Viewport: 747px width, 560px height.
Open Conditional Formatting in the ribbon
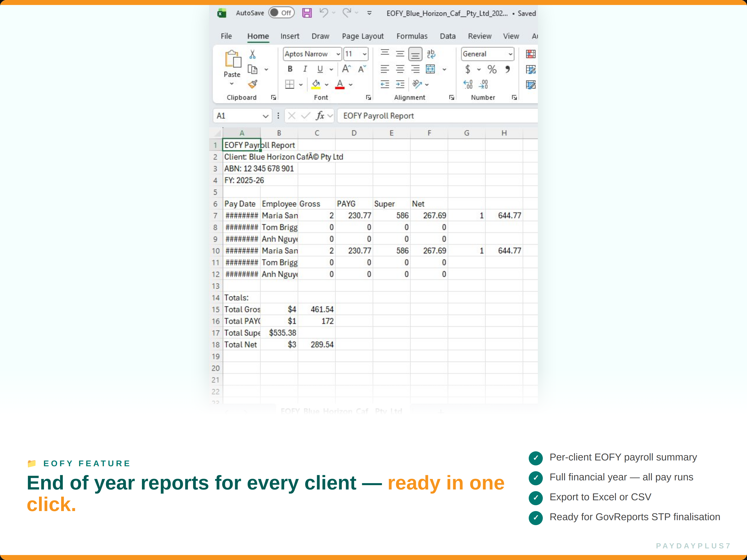click(531, 54)
